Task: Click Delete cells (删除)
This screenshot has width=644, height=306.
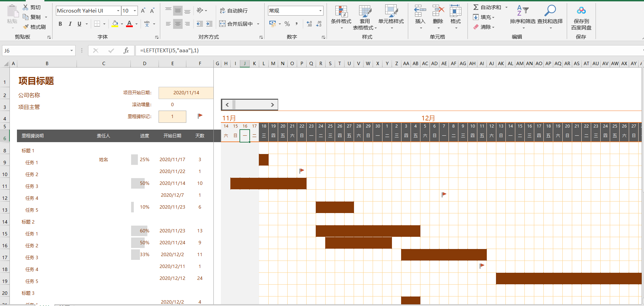Action: [x=438, y=17]
